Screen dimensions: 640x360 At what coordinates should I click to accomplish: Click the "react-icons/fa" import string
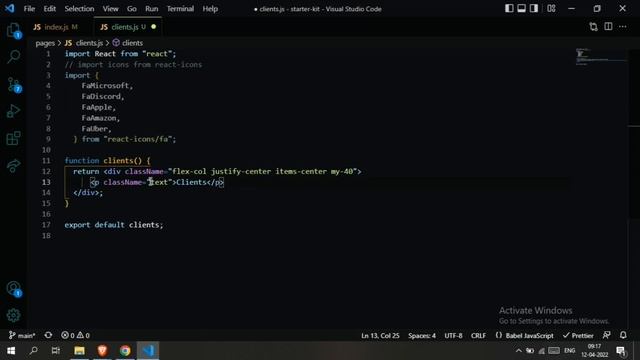138,139
